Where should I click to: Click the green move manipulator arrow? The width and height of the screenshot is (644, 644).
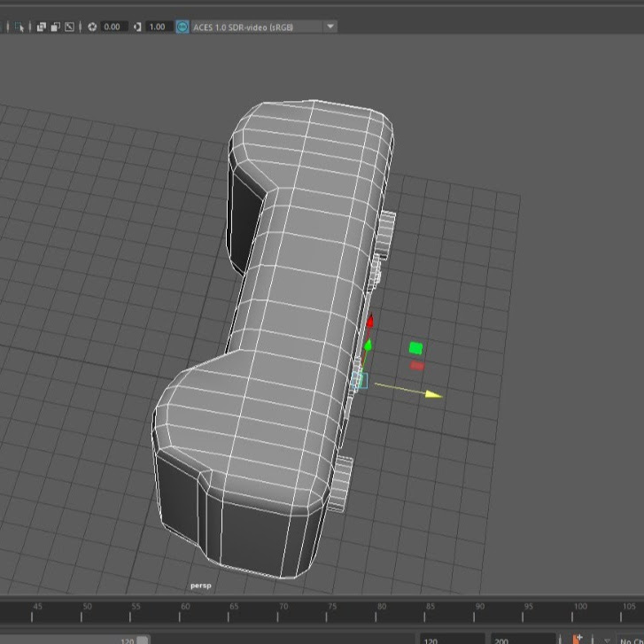point(368,345)
